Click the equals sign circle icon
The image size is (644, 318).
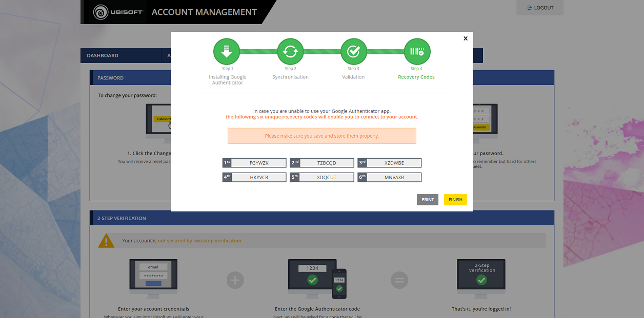399,280
